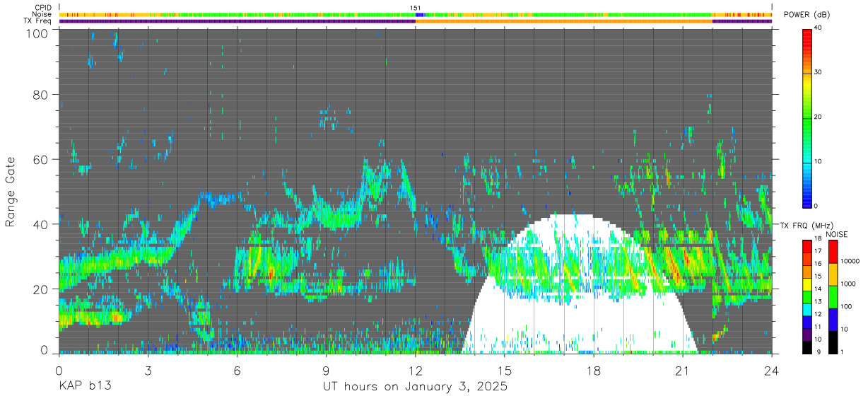The height and width of the screenshot is (401, 868).
Task: Select the 'TX Freq' row label
Action: [x=38, y=21]
